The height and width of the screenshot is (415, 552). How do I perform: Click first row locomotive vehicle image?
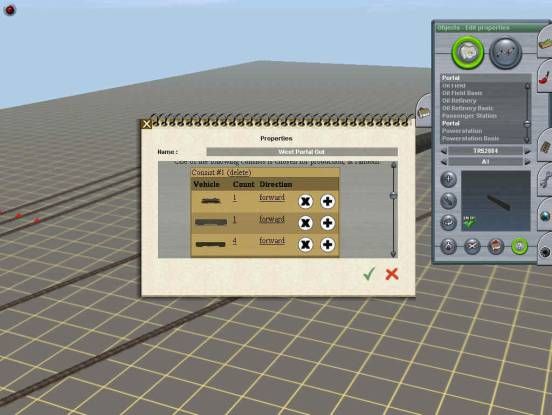pyautogui.click(x=211, y=201)
